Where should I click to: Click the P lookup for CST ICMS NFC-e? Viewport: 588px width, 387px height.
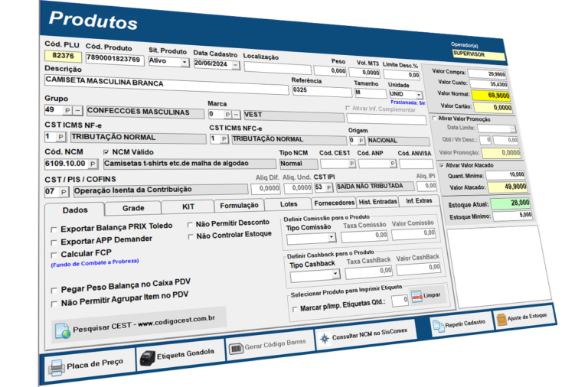[224, 139]
